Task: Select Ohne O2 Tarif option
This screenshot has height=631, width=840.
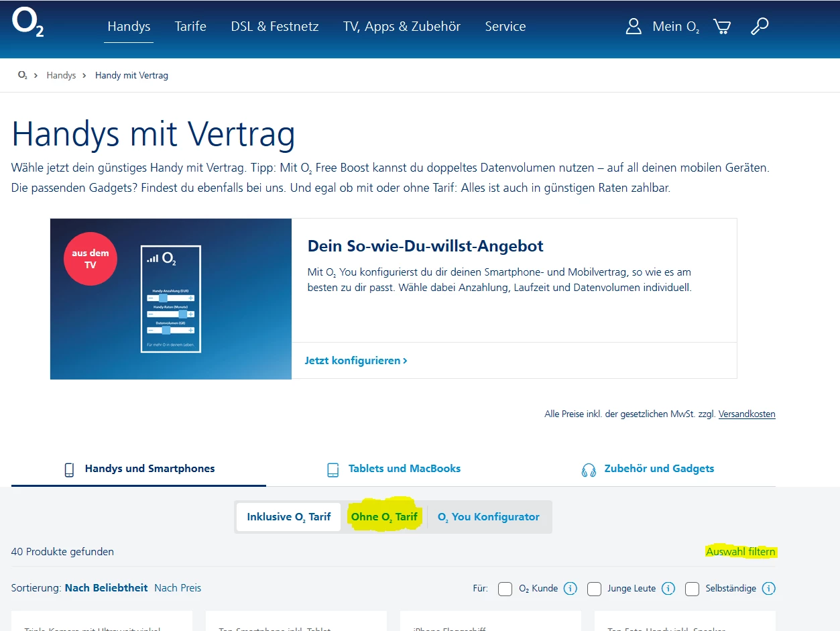Action: pyautogui.click(x=384, y=517)
